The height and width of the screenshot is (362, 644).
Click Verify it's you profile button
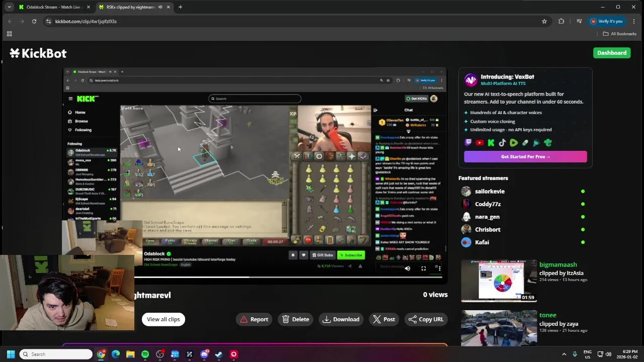pos(607,21)
